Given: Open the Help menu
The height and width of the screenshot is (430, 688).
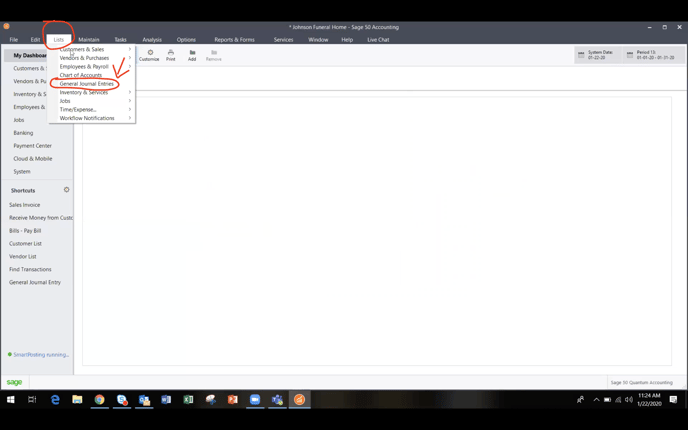Looking at the screenshot, I should coord(347,39).
